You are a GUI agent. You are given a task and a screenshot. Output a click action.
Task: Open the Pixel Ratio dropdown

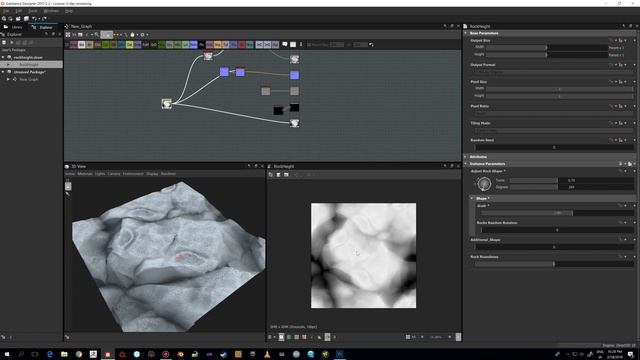pos(554,113)
